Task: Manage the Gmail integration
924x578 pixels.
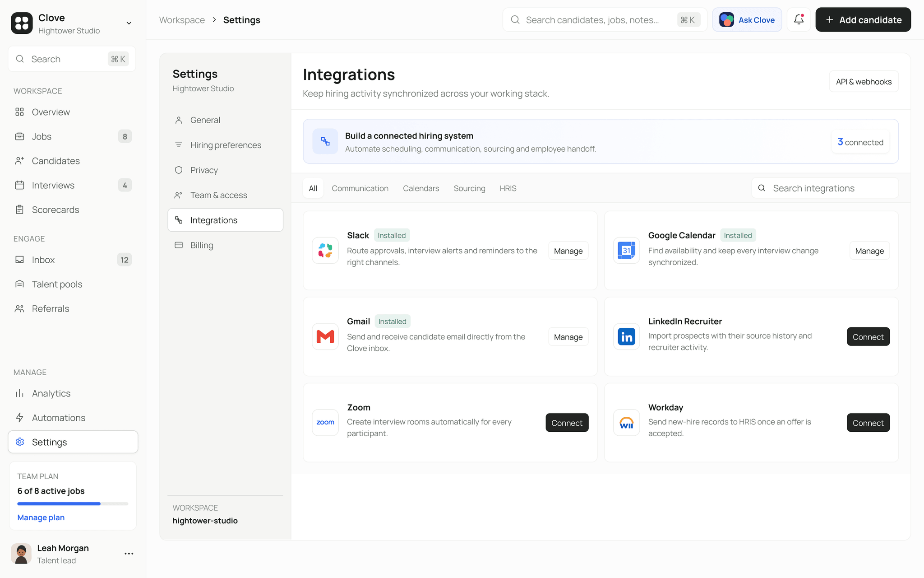Action: click(x=568, y=337)
